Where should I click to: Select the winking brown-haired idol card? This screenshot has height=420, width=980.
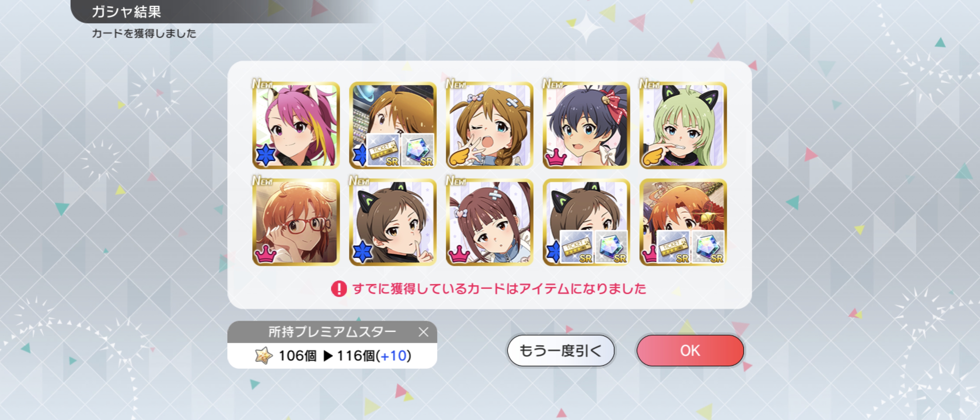coord(489,125)
